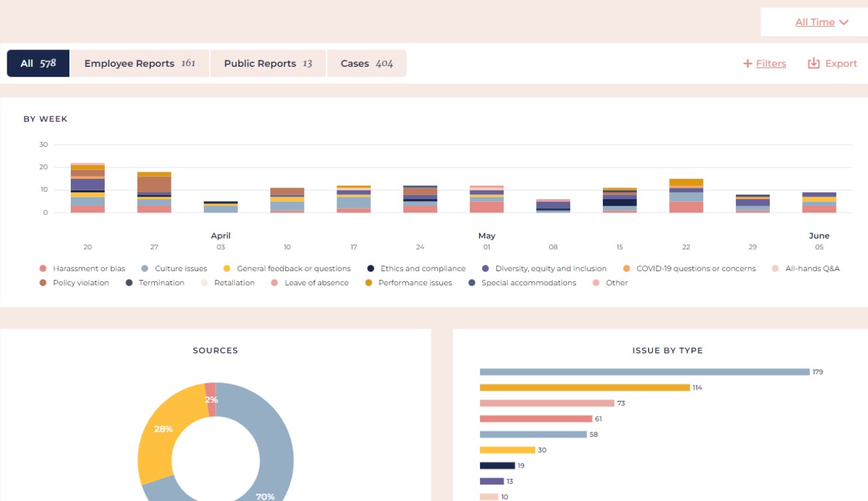The height and width of the screenshot is (501, 868).
Task: Toggle Diversity, equity and inclusion legend dot
Action: (485, 269)
